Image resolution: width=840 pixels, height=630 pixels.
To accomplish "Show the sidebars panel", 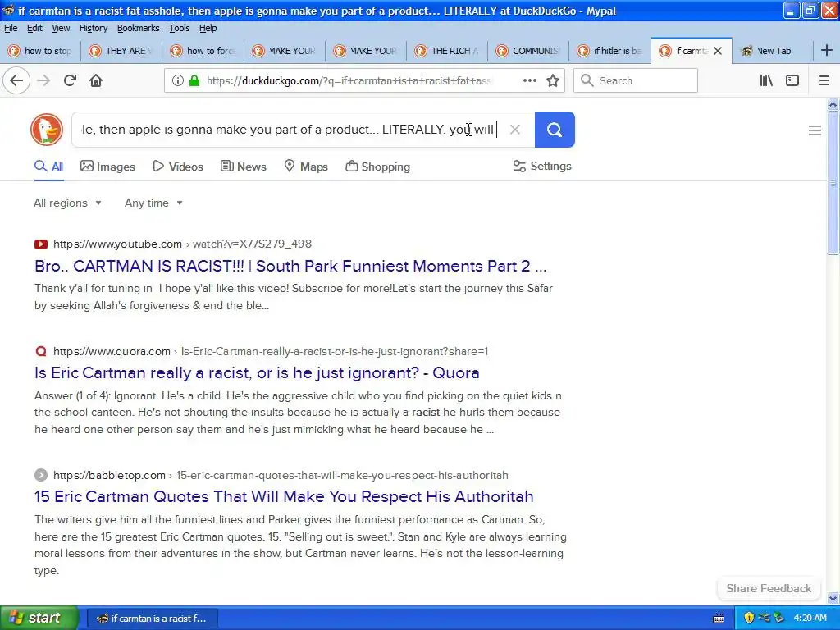I will click(792, 81).
